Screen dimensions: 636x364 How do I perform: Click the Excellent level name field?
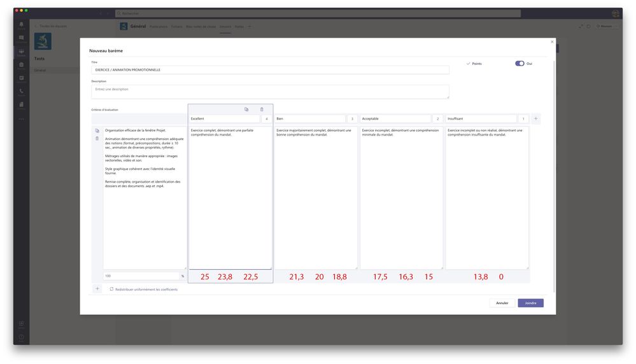(224, 119)
